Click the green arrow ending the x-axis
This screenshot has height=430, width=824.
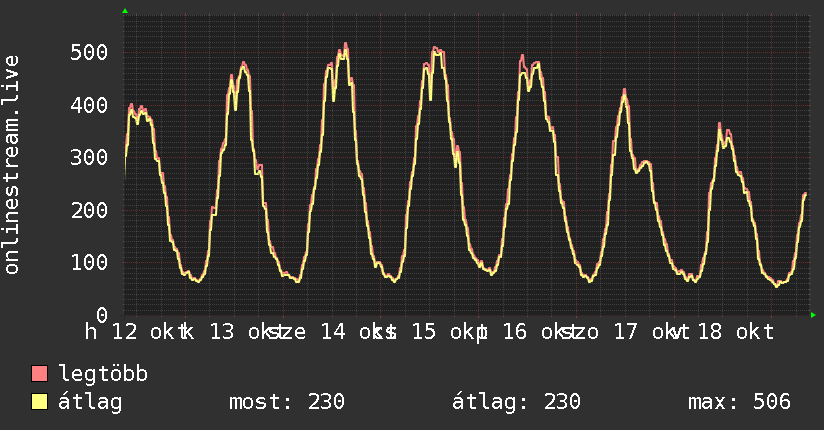point(813,315)
